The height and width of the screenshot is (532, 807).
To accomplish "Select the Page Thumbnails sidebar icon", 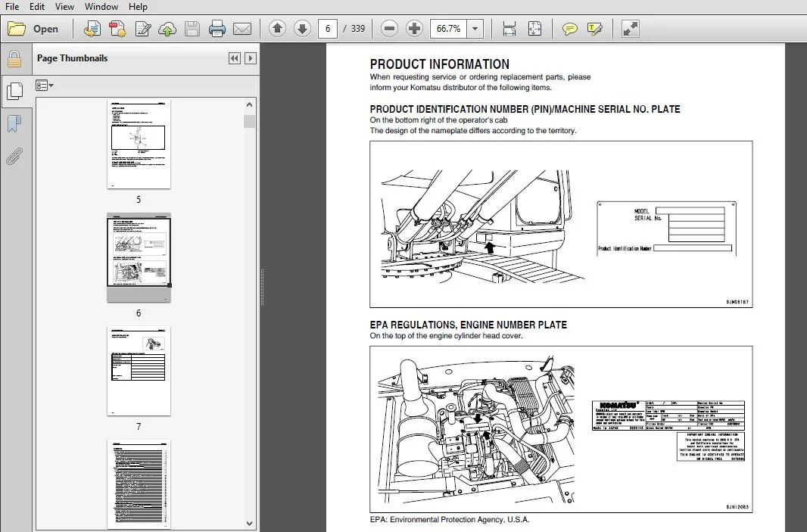I will pyautogui.click(x=14, y=91).
